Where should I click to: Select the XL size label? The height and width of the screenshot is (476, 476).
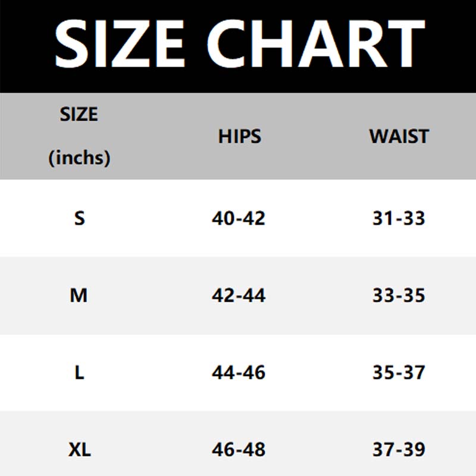[x=79, y=449]
